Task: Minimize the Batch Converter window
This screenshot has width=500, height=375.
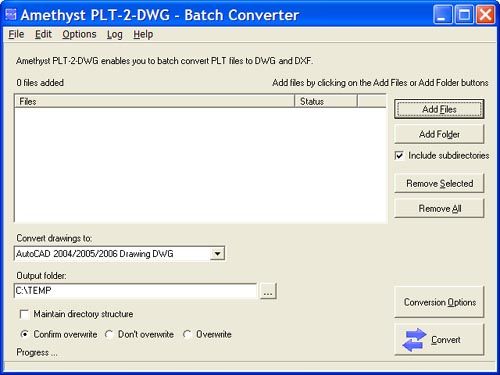Action: tap(443, 15)
